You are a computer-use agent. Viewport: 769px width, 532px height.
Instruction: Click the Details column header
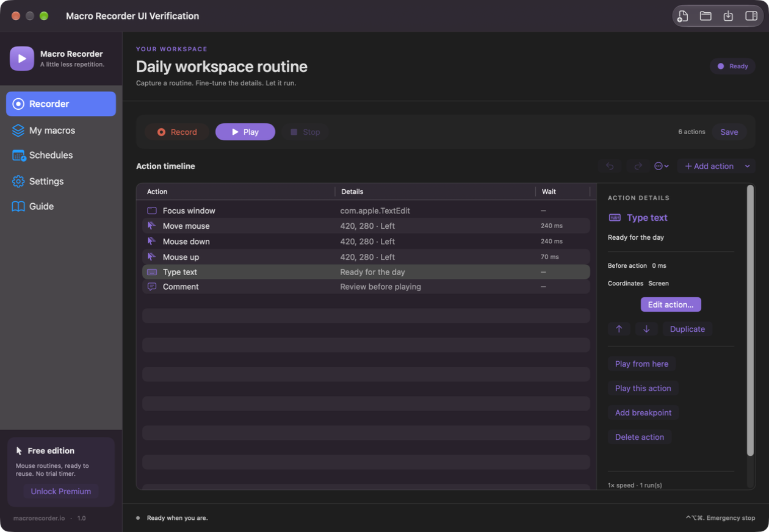(x=352, y=192)
